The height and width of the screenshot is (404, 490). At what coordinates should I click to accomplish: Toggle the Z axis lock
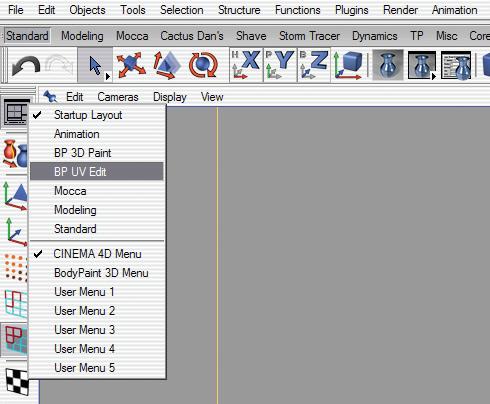click(314, 65)
